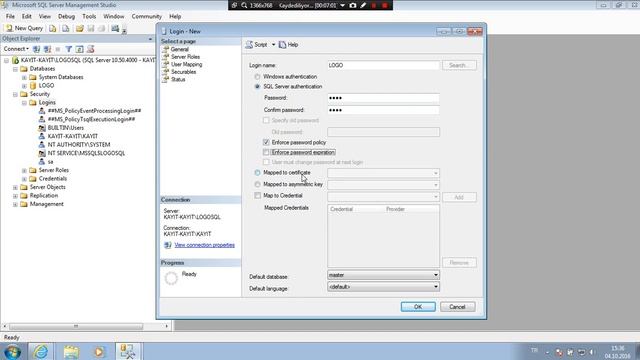640x360 pixels.
Task: Open the Connect dropdown in Object Explorer
Action: [16, 49]
